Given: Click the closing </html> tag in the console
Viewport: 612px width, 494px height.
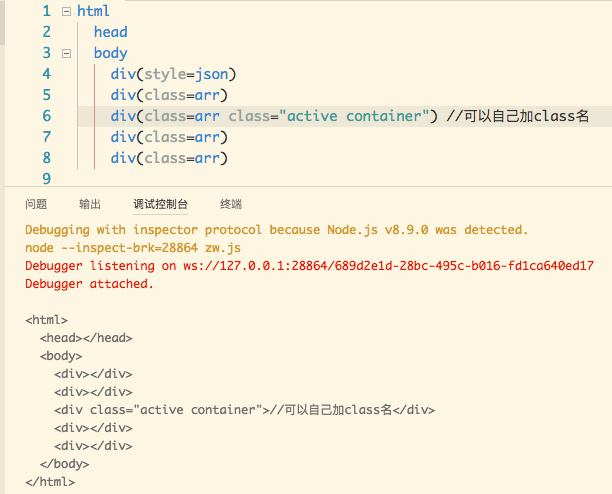Looking at the screenshot, I should click(49, 482).
